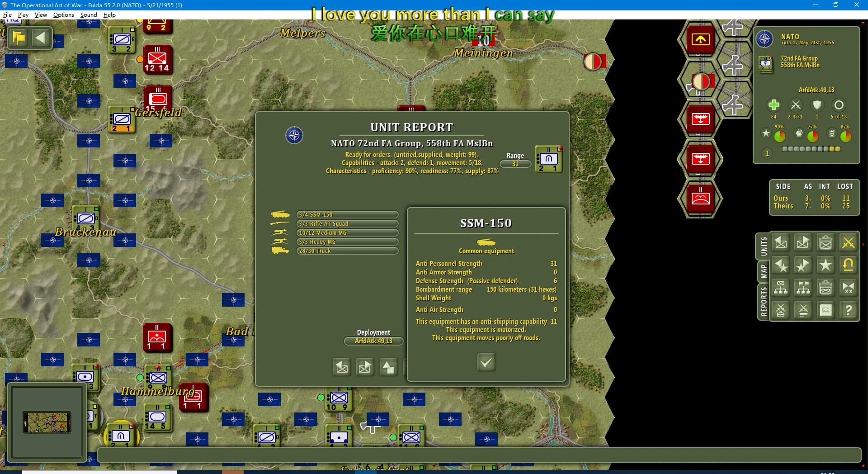Open the infinity clipboard inventory icon

point(826,288)
